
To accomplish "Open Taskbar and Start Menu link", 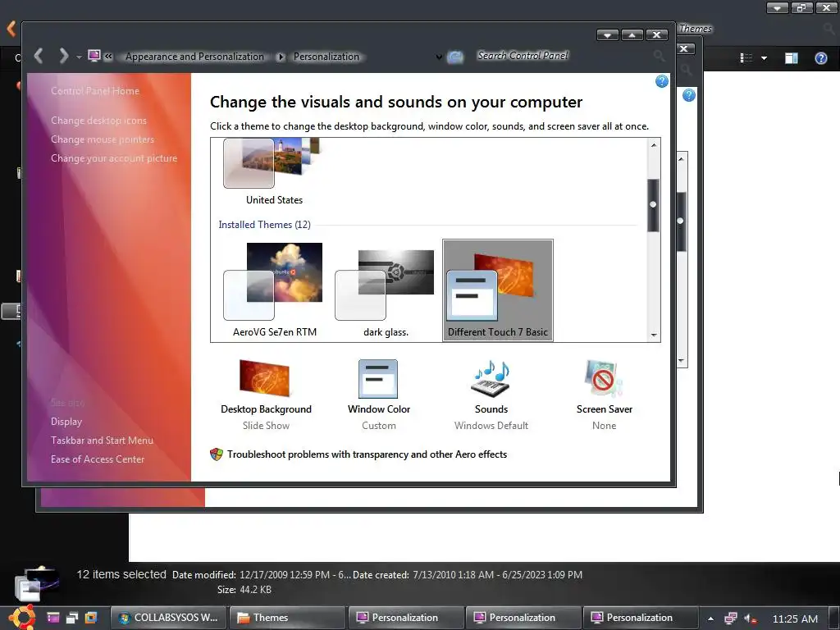I will (x=102, y=441).
